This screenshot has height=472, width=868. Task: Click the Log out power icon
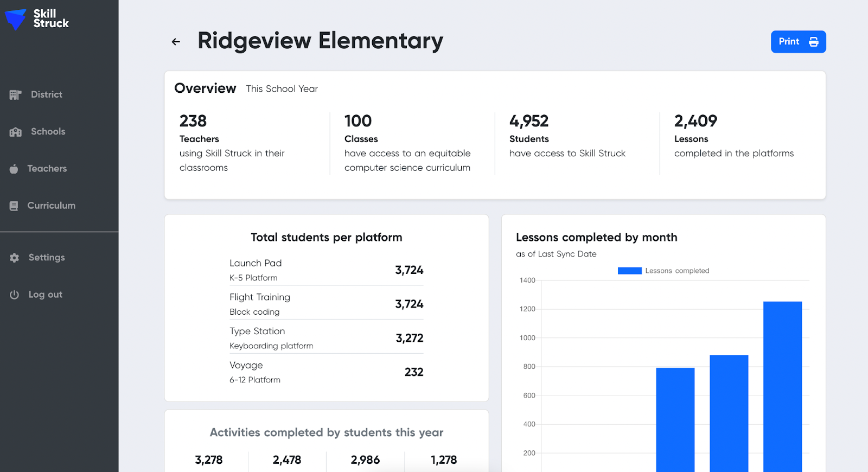[x=14, y=295]
